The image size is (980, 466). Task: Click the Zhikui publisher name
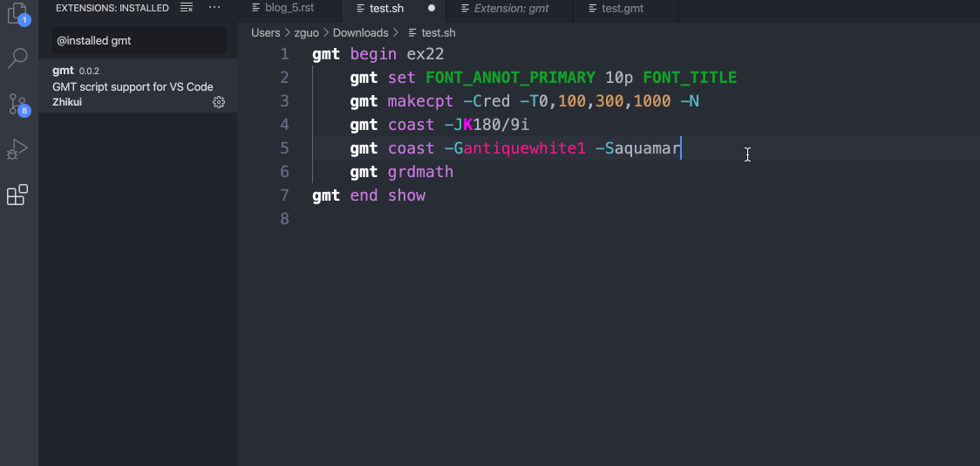pyautogui.click(x=67, y=102)
